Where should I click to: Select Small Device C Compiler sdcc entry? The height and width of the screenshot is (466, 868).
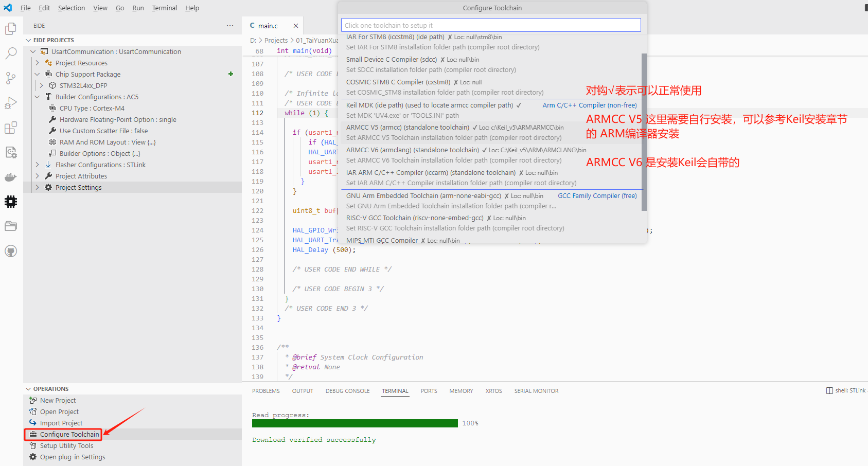tap(491, 65)
